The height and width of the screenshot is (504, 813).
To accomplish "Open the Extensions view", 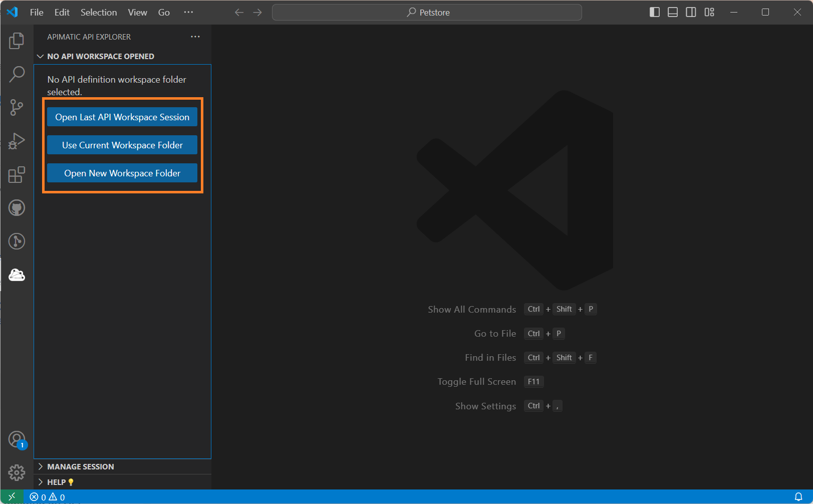I will point(17,174).
